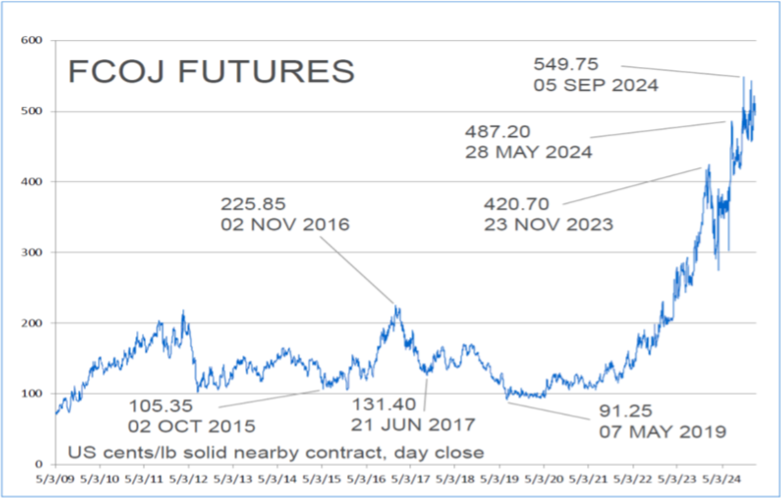Click the FCOJ FUTURES chart title

(x=211, y=71)
